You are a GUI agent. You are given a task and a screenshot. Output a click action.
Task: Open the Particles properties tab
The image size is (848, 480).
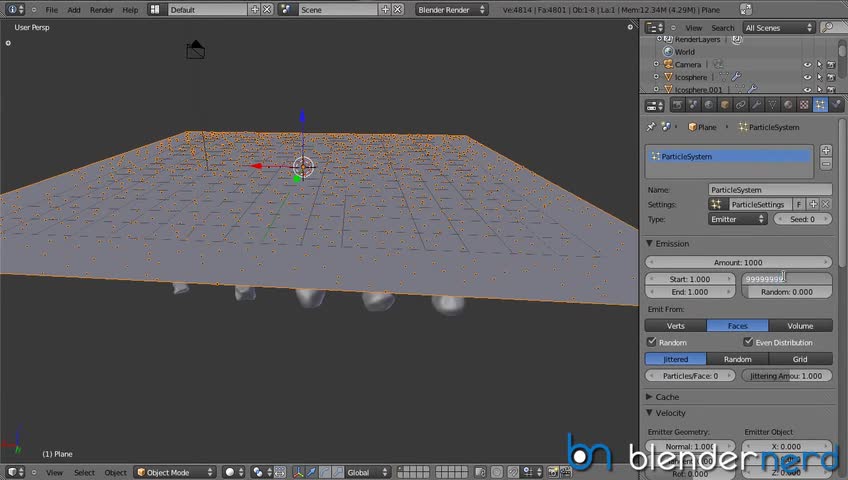point(820,105)
